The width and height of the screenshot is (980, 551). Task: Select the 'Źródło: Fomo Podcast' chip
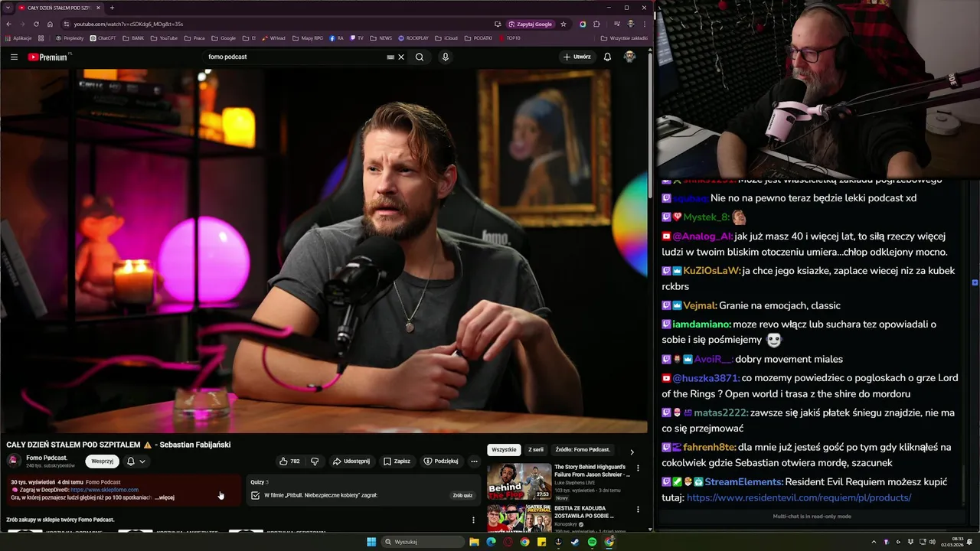(583, 450)
